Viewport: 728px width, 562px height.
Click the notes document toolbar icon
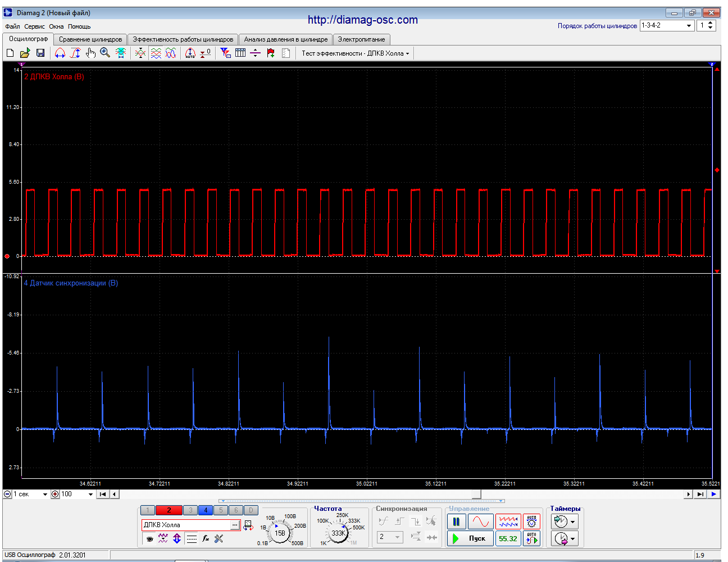pos(286,53)
